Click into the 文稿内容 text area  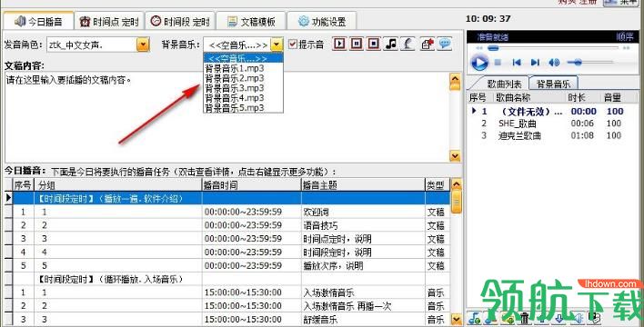[x=226, y=117]
